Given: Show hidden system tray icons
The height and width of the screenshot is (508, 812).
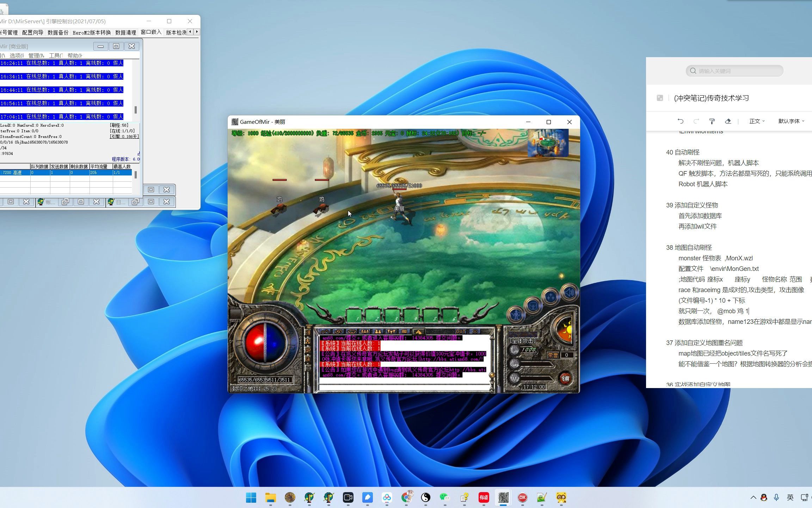Looking at the screenshot, I should pyautogui.click(x=753, y=497).
